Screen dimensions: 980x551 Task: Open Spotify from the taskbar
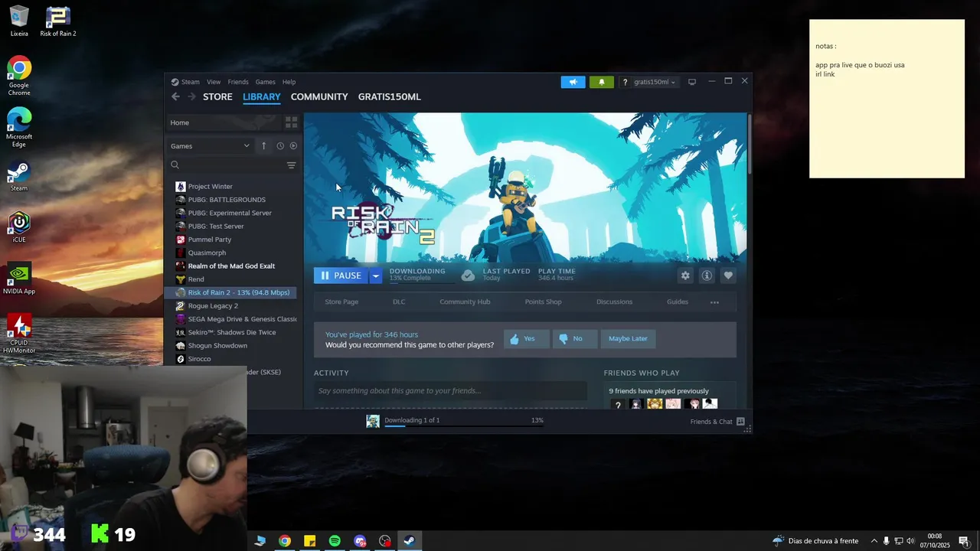tap(335, 541)
